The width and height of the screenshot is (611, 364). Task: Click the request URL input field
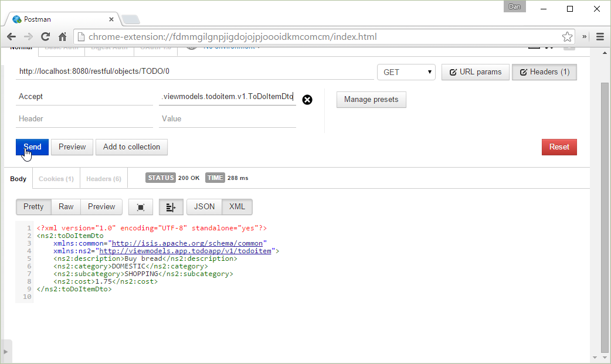coord(195,72)
